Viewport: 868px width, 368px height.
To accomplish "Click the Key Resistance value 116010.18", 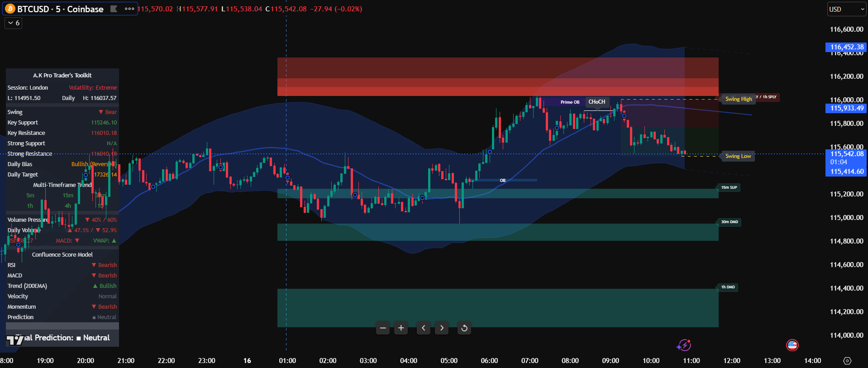I will pyautogui.click(x=104, y=133).
